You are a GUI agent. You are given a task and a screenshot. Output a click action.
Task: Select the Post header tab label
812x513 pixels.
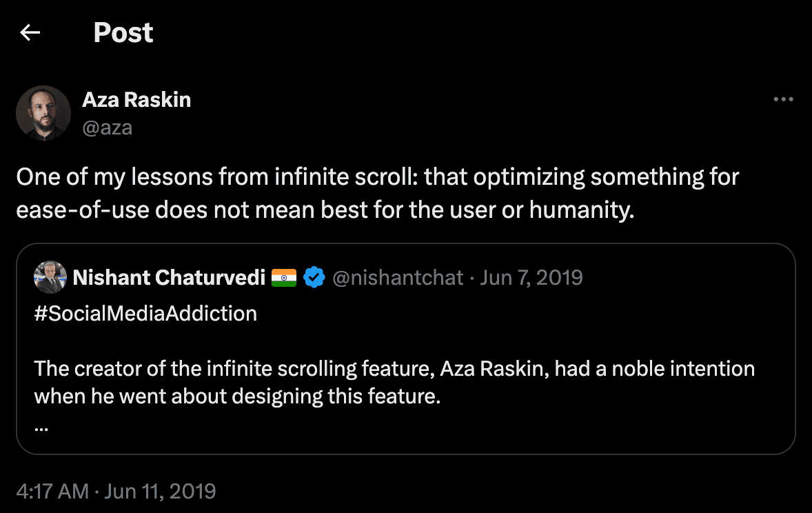pos(123,32)
